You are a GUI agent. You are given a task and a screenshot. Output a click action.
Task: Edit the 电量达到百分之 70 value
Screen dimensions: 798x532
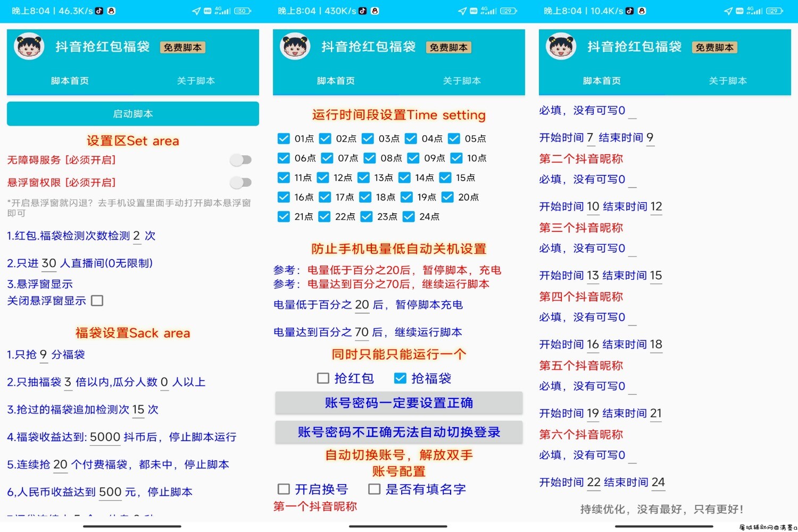[x=362, y=332]
